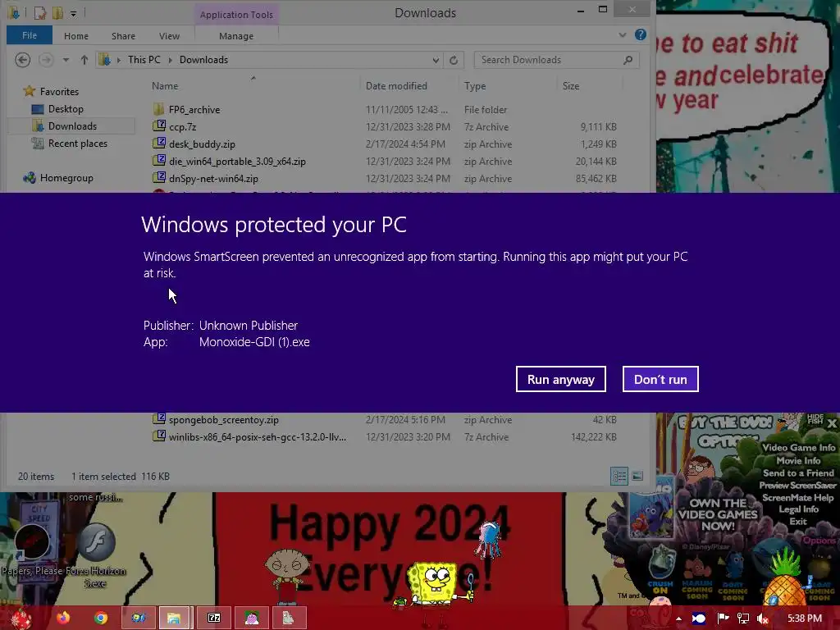Image resolution: width=840 pixels, height=630 pixels.
Task: Open Customize Quick Access Toolbar dropdown
Action: coord(73,13)
